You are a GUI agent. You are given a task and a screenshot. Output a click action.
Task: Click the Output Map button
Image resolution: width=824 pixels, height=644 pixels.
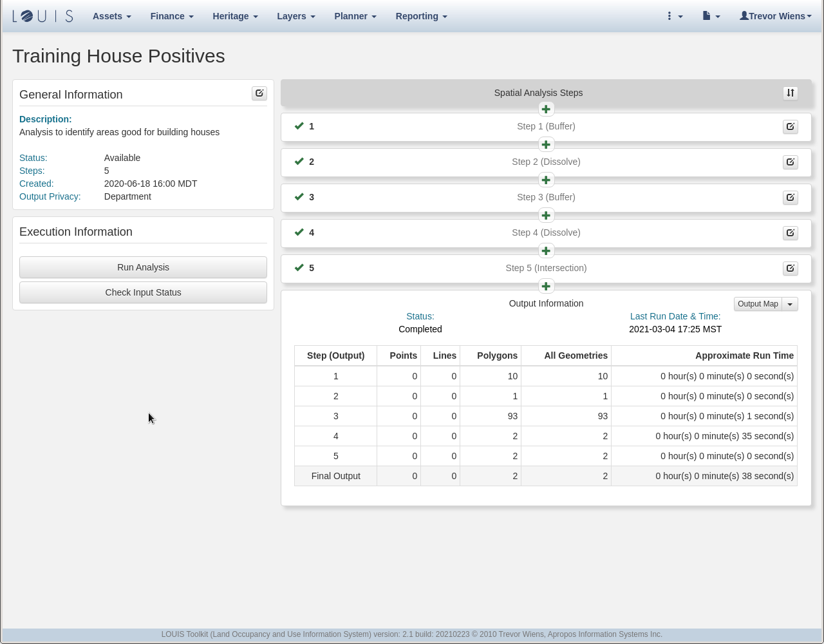758,304
